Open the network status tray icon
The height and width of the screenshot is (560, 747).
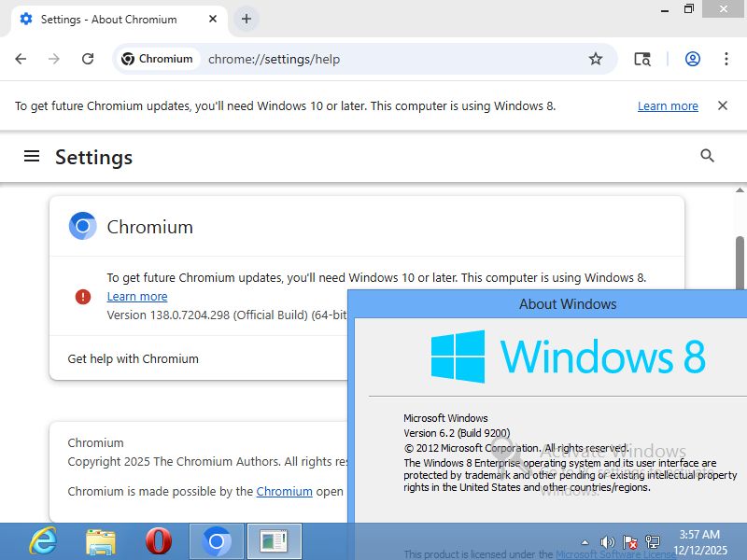(x=653, y=541)
